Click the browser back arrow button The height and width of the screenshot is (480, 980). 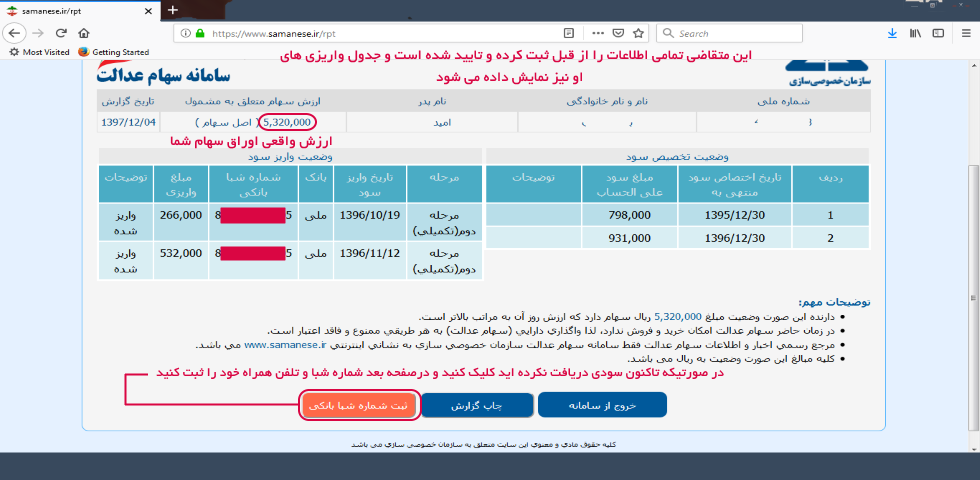(x=14, y=32)
